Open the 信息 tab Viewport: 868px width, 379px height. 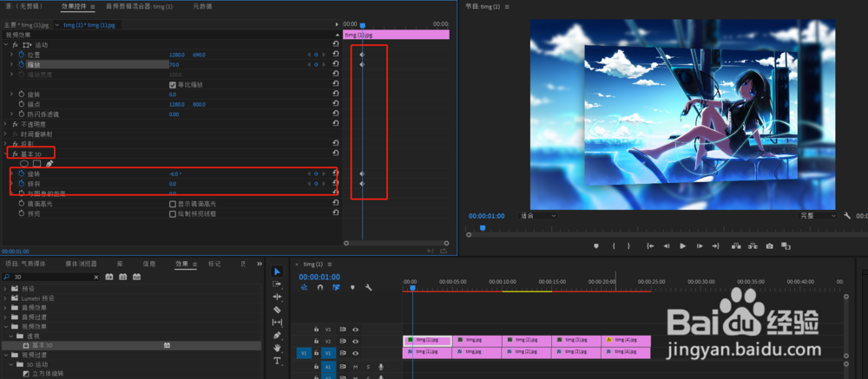(x=149, y=264)
